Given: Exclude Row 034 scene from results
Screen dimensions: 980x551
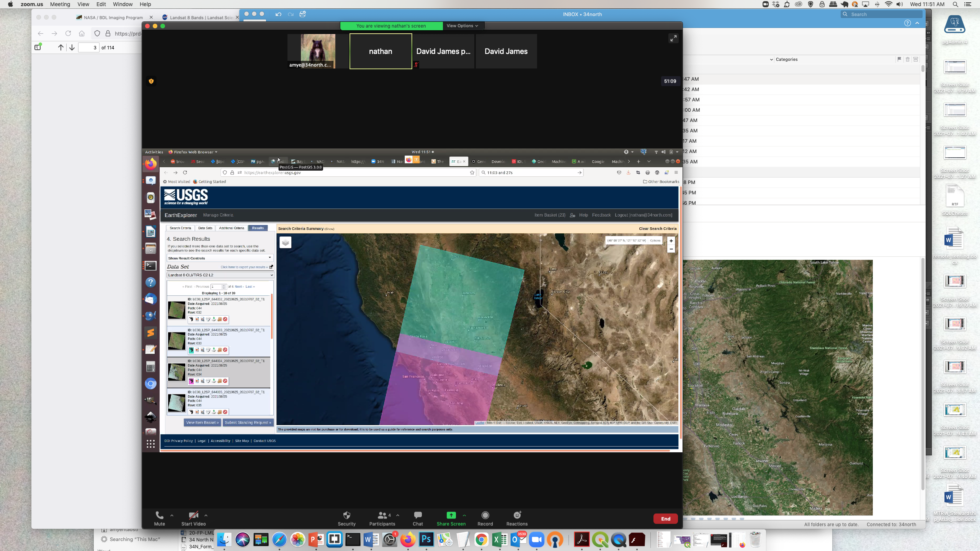Looking at the screenshot, I should (x=225, y=381).
